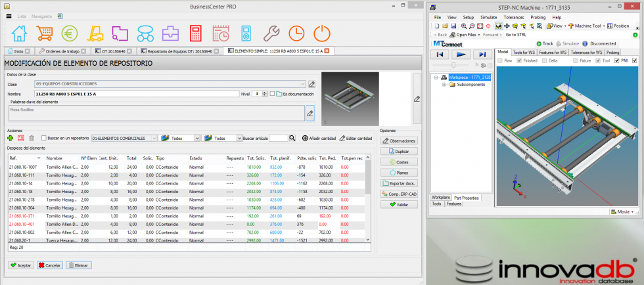Open the orange clock module
This screenshot has height=285, width=644.
(x=296, y=33)
